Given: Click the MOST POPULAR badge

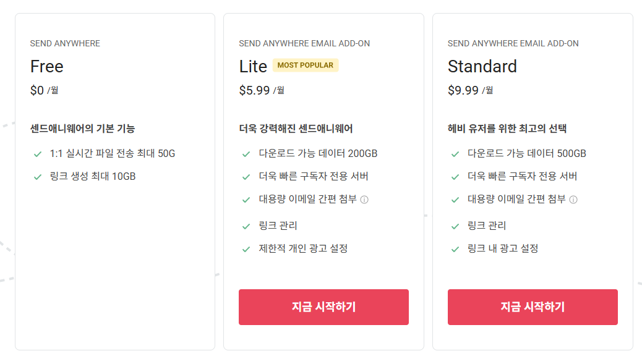Looking at the screenshot, I should point(306,65).
